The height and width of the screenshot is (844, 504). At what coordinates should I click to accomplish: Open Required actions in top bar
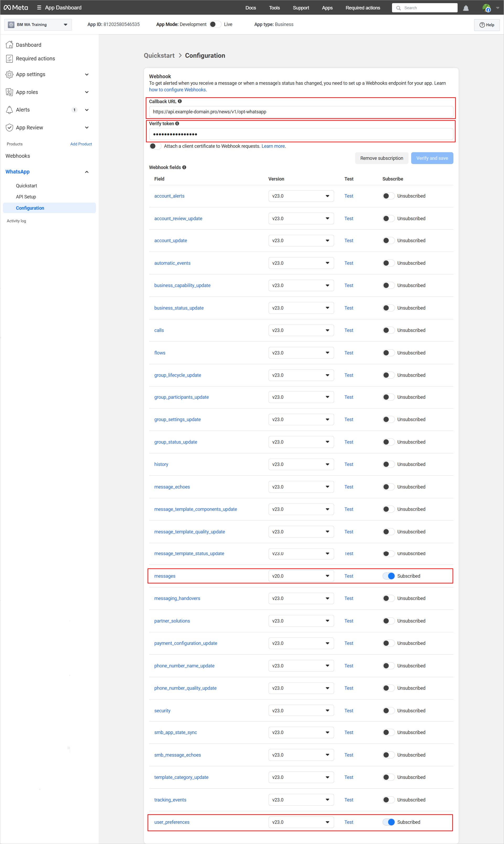tap(363, 8)
